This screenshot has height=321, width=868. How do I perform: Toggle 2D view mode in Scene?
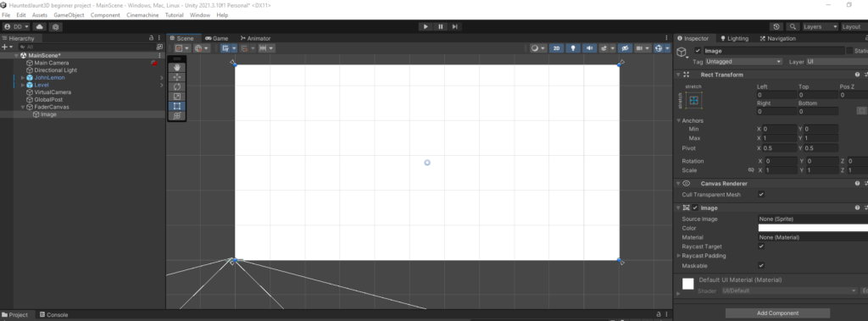coord(557,48)
